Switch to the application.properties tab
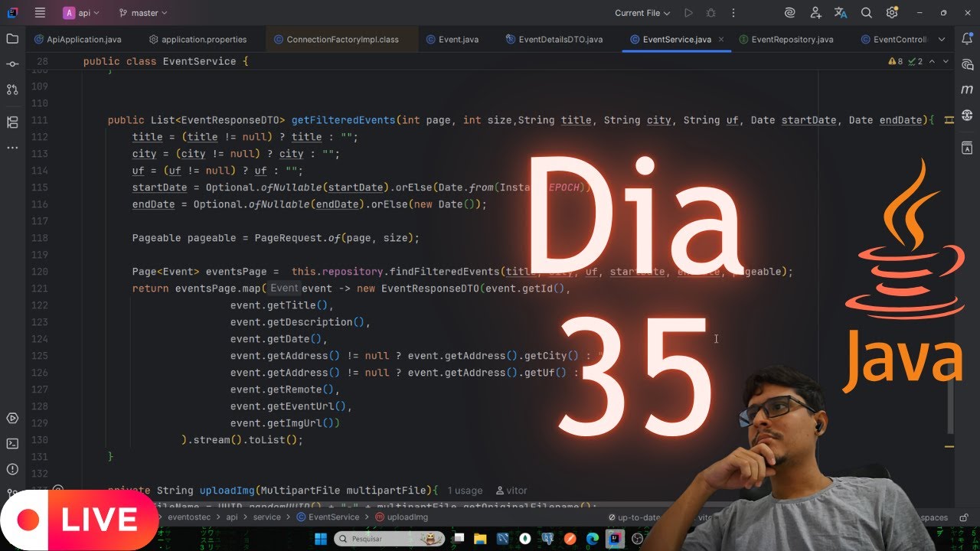 click(198, 40)
